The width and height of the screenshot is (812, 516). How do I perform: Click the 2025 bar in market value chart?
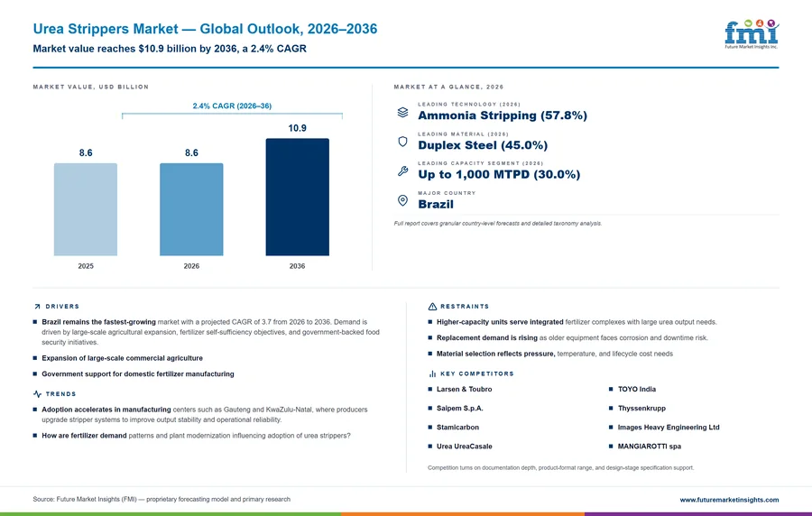click(86, 209)
